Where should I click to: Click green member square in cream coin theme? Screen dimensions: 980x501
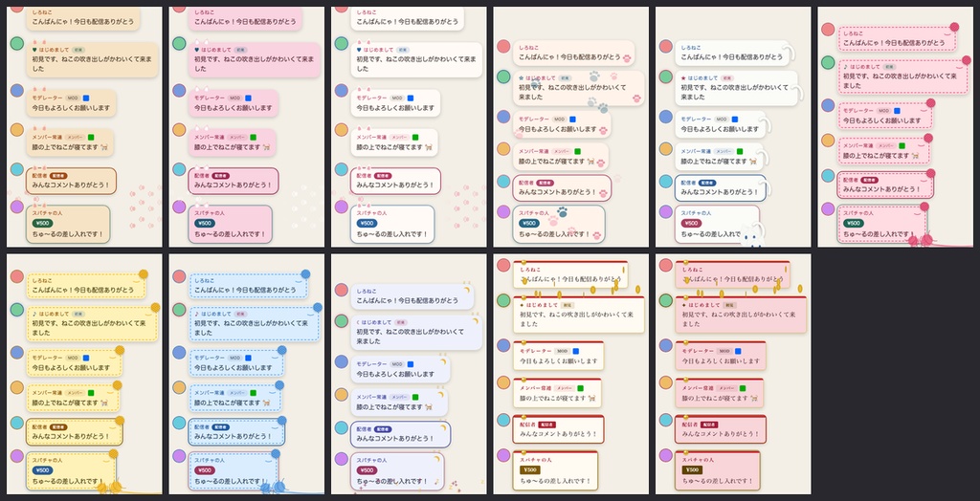pyautogui.click(x=579, y=388)
